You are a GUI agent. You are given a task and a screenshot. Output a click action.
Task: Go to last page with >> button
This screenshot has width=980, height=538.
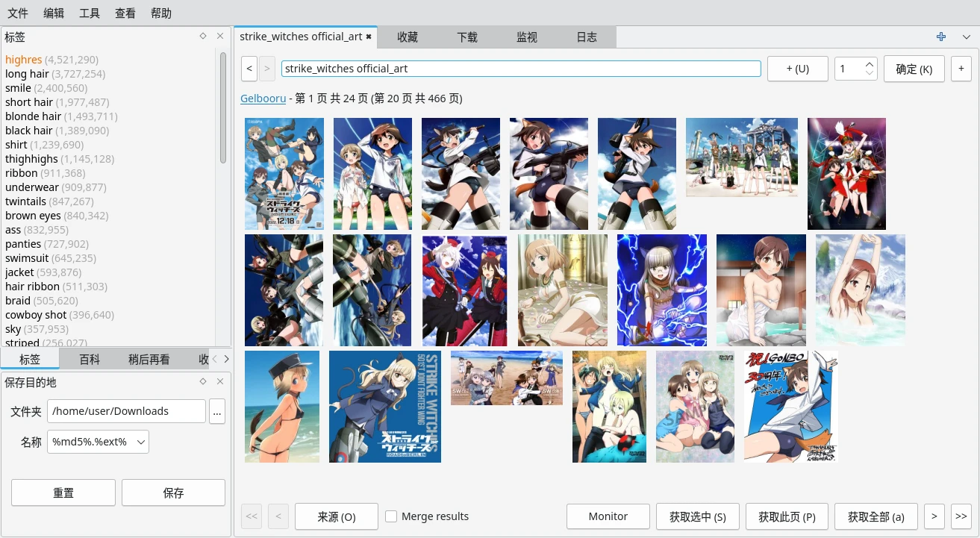point(961,516)
